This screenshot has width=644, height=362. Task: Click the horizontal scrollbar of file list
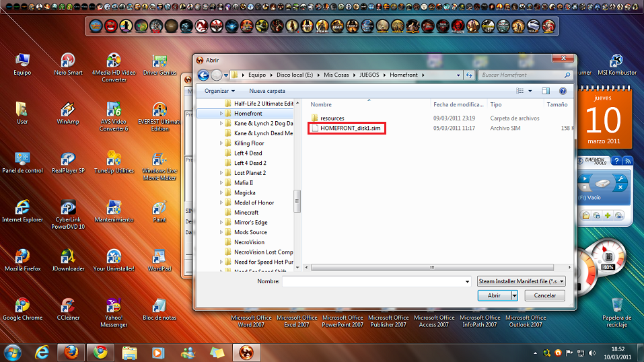click(432, 267)
